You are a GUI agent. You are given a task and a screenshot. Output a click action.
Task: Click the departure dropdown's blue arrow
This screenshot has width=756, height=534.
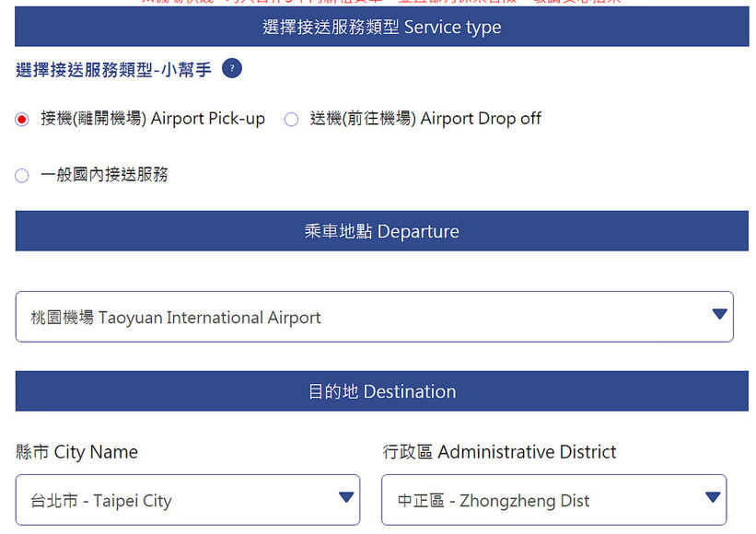coord(719,316)
